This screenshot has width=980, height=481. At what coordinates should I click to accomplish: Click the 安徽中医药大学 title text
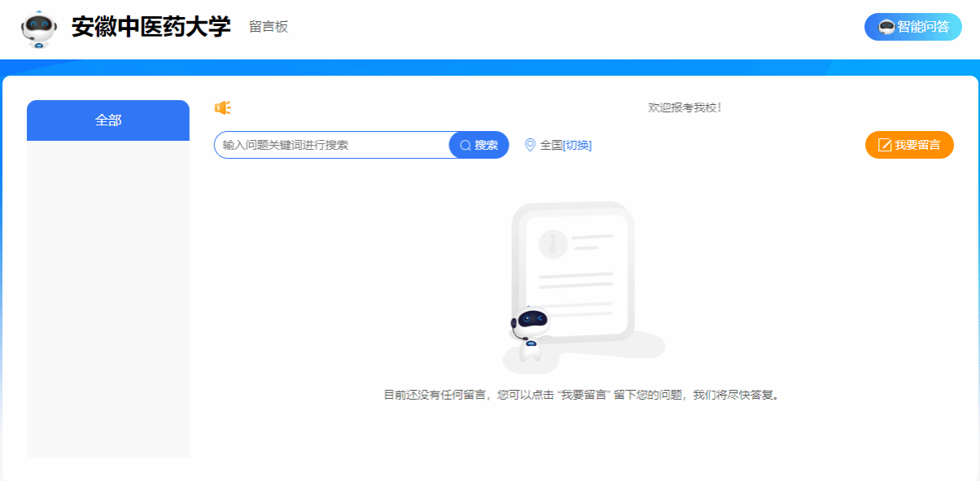(151, 27)
